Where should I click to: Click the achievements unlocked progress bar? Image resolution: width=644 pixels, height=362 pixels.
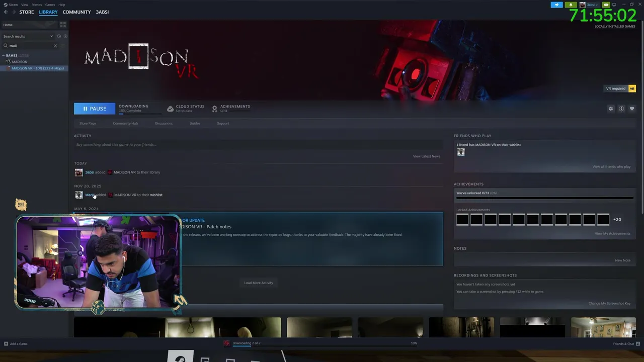(544, 198)
